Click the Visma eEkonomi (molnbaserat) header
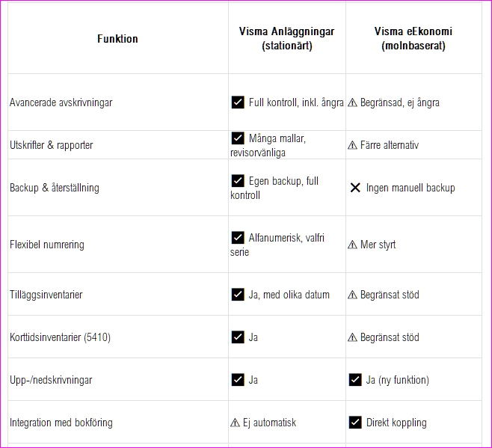492x448 pixels. [413, 38]
